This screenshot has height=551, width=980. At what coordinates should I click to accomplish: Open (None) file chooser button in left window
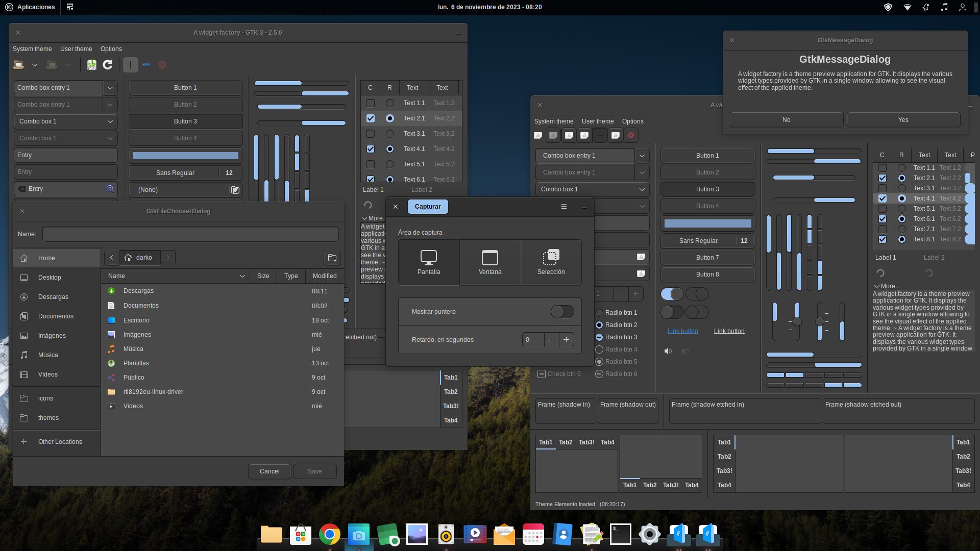click(x=186, y=190)
